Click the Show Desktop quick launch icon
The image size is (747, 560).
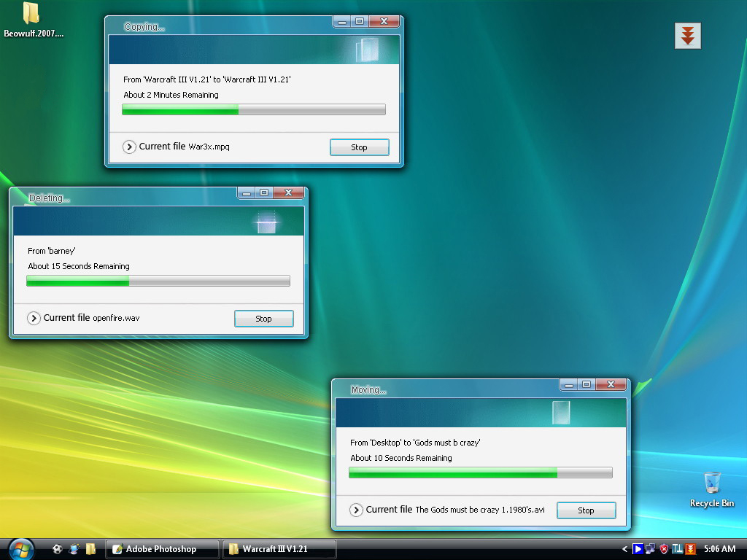coord(73,549)
